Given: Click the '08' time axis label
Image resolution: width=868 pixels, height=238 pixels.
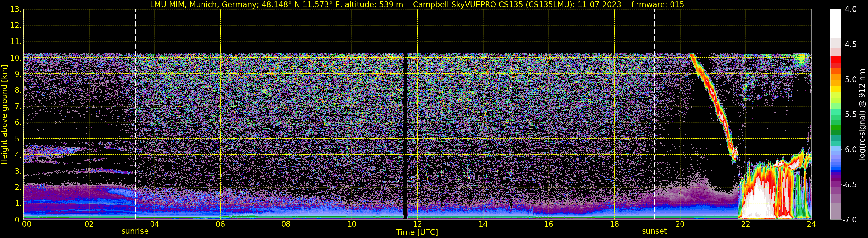Looking at the screenshot, I should point(286,224).
